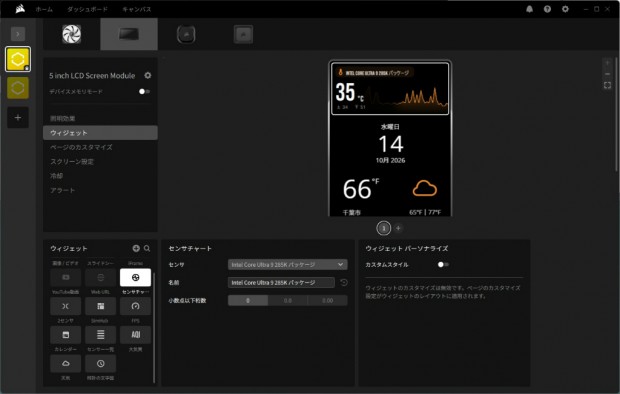Viewport: 620px width, 394px height.
Task: Go to キャンバス menu
Action: 136,9
